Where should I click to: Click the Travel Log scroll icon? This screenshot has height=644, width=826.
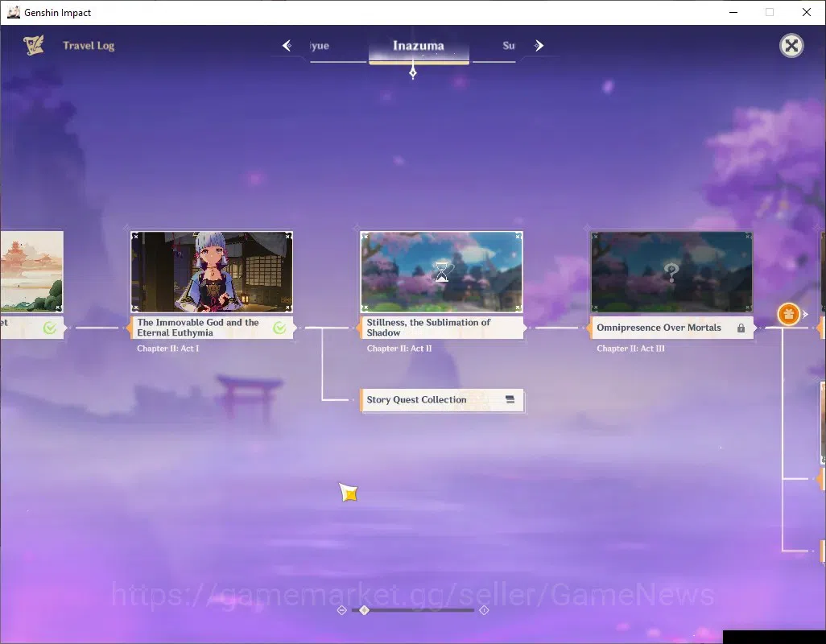click(x=33, y=45)
